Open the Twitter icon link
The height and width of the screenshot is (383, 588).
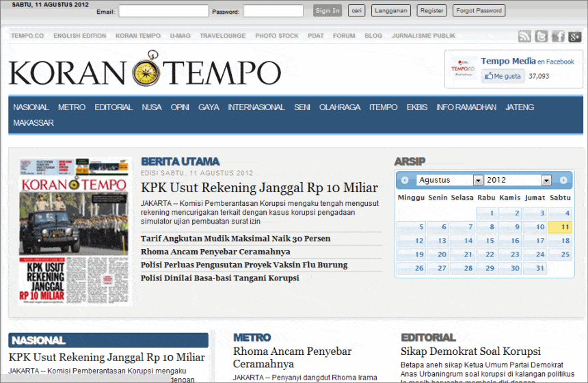541,36
